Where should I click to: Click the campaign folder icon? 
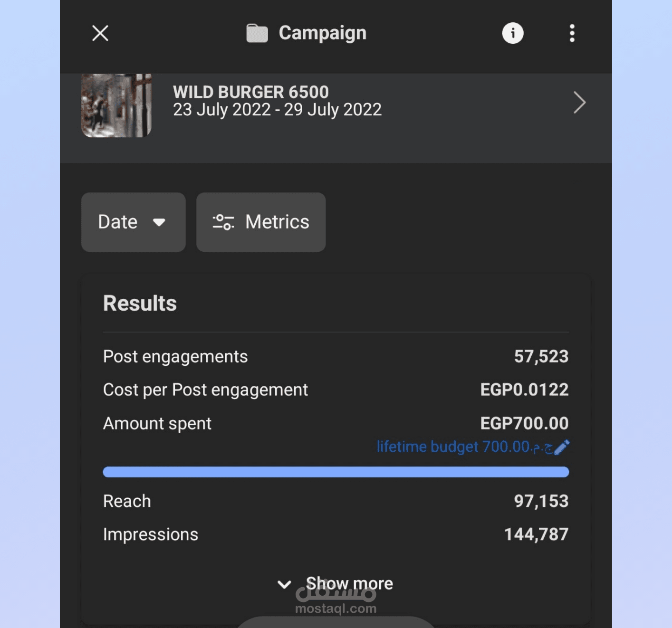click(257, 33)
